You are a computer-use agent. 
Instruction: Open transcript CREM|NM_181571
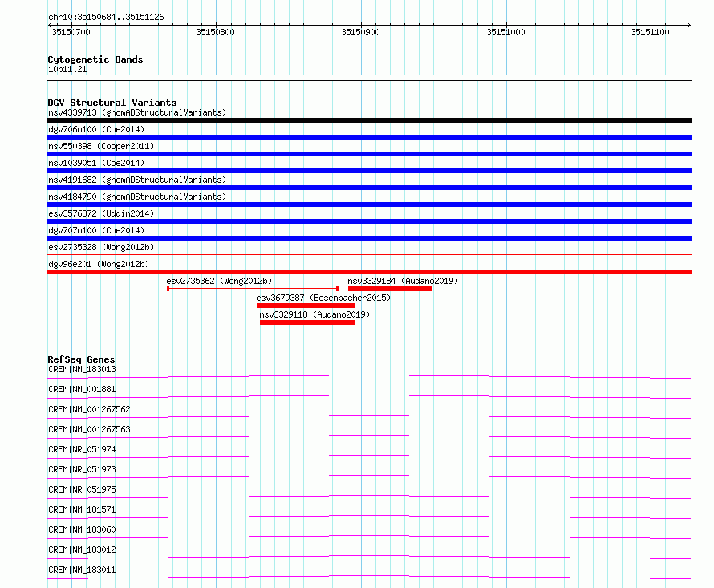[82, 509]
